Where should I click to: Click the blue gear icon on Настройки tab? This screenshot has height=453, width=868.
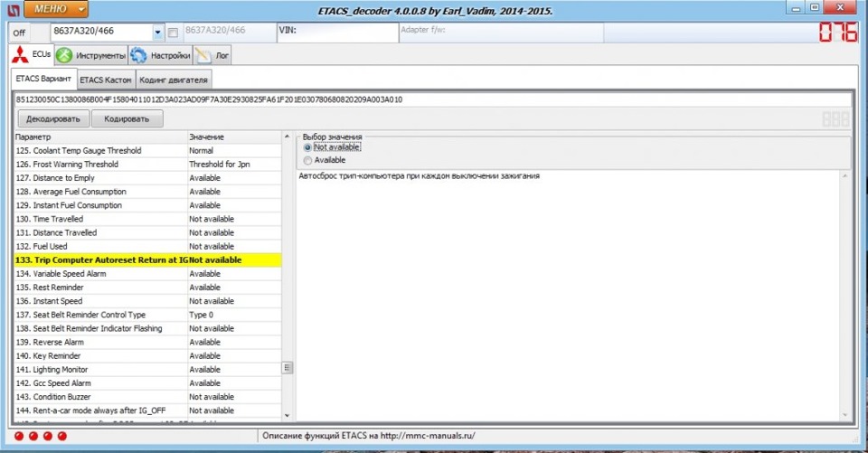(138, 55)
